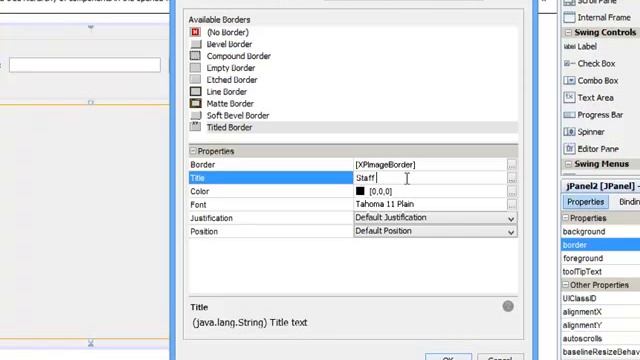
Task: Click the Color value text [0,0,0]
Action: 380,191
